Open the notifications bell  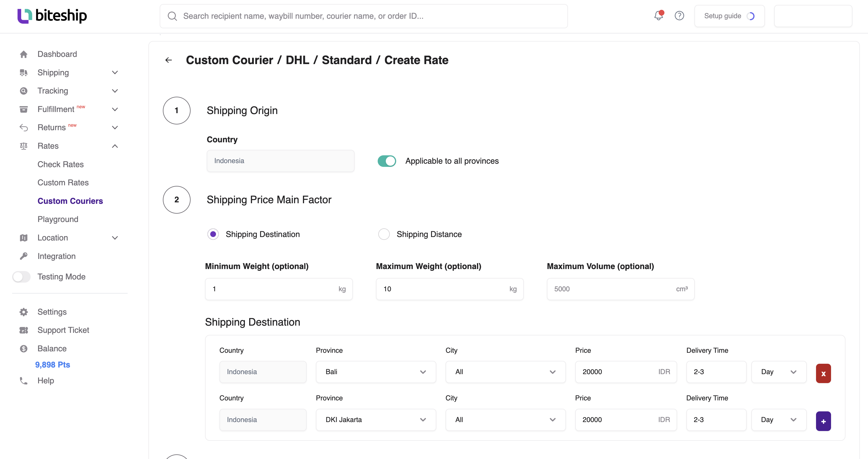[x=659, y=16]
